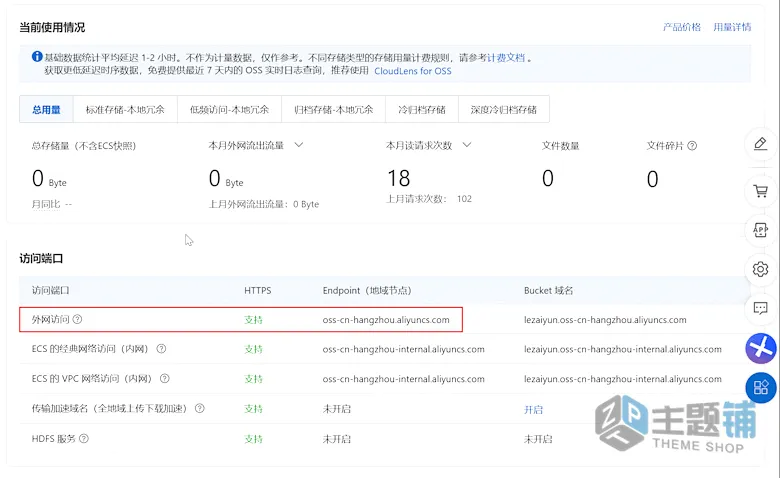Click 支持 in the 外网访问 row
Screen dimensions: 780x478
pos(253,320)
